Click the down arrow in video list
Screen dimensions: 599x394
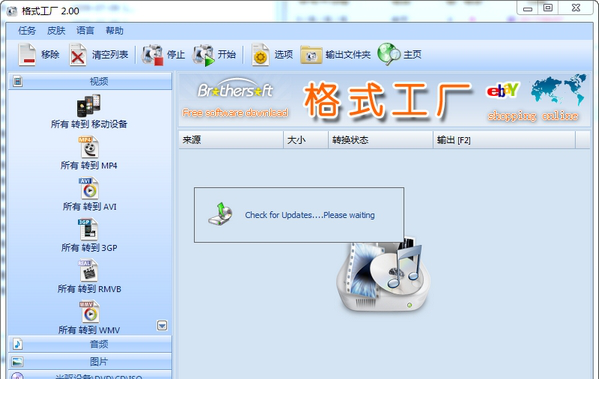(162, 326)
